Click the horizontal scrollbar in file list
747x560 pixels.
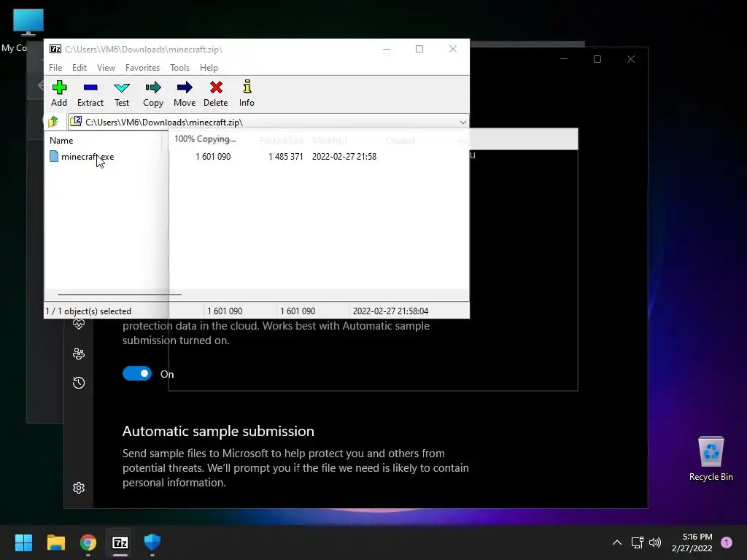point(119,295)
